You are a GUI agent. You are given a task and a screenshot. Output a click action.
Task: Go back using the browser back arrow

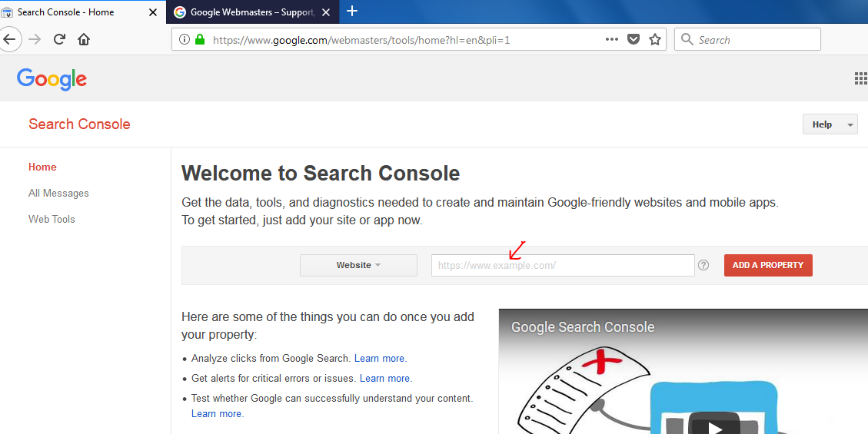tap(9, 39)
